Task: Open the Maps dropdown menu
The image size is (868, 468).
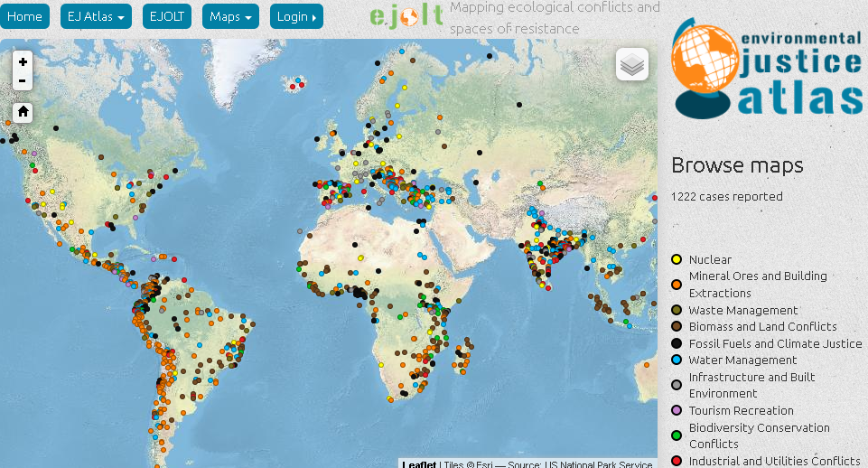Action: [x=230, y=16]
